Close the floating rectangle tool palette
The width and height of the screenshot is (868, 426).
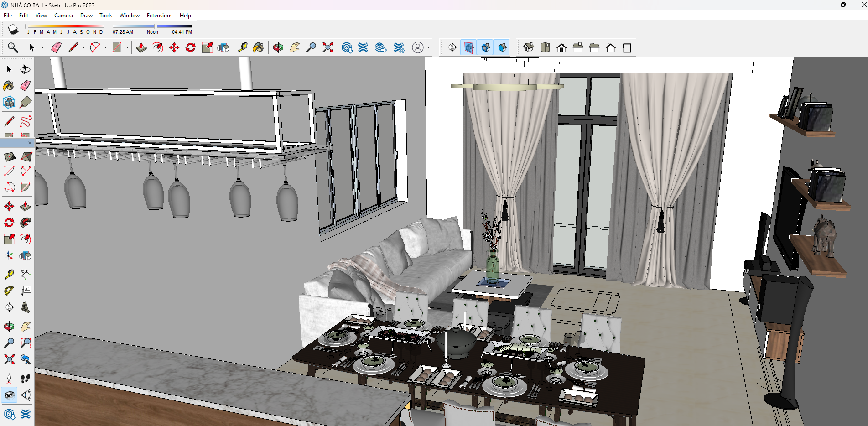point(30,143)
